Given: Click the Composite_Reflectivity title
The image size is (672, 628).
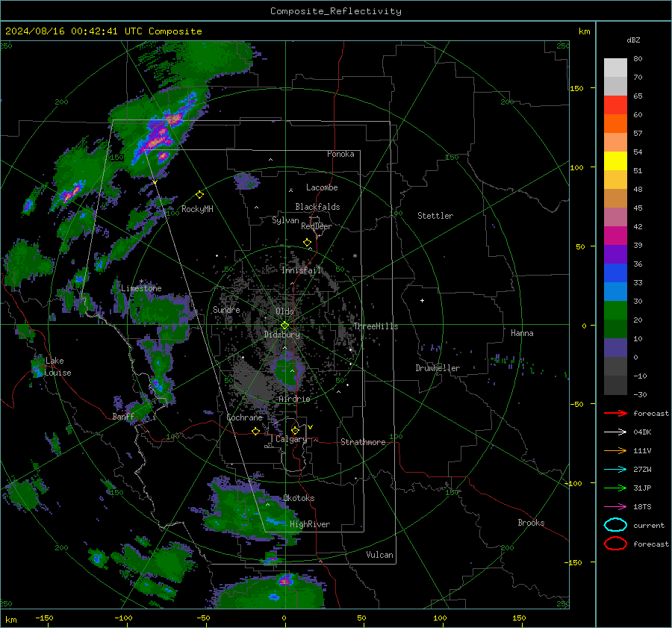Looking at the screenshot, I should [336, 11].
